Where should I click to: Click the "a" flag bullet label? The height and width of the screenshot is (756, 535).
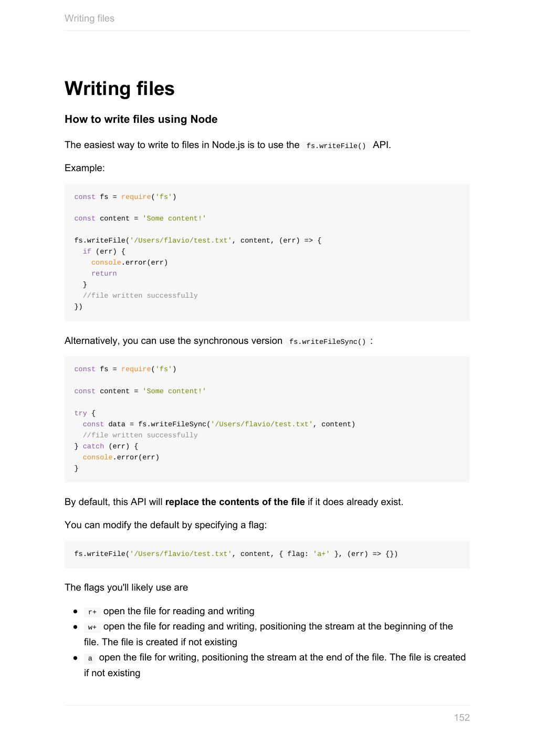pyautogui.click(x=90, y=658)
